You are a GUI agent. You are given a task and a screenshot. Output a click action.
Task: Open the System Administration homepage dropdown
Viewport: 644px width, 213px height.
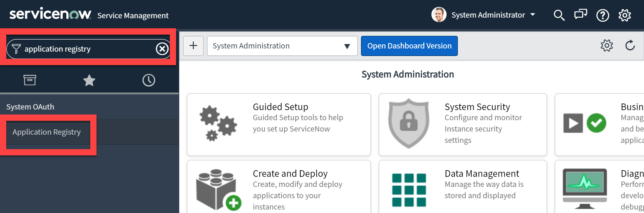pyautogui.click(x=282, y=46)
